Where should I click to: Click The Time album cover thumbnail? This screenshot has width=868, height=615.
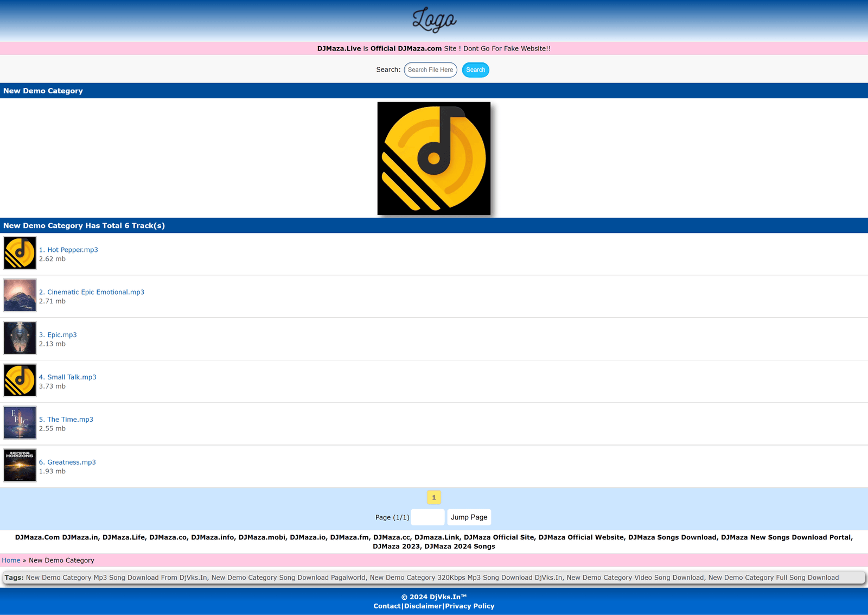click(20, 422)
